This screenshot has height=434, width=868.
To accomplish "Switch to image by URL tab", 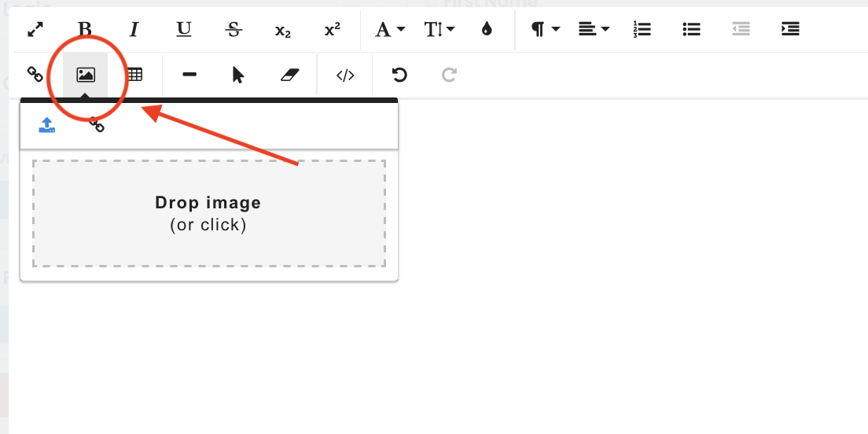I will point(97,125).
